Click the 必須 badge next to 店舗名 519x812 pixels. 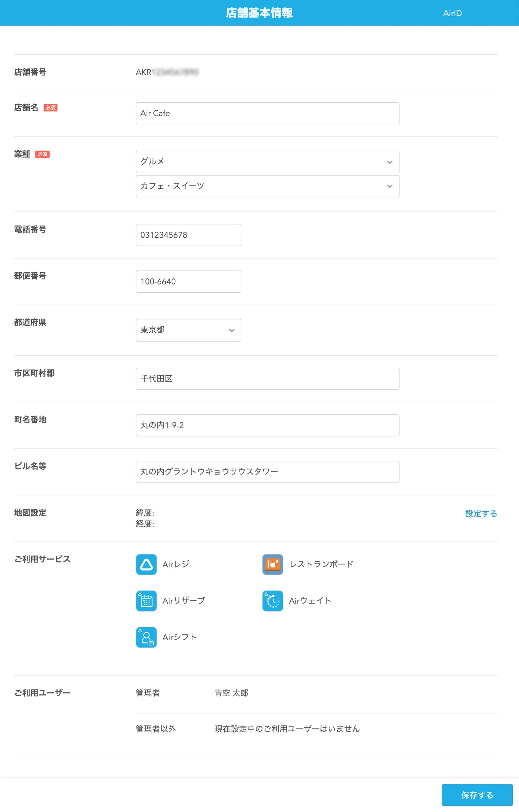51,108
